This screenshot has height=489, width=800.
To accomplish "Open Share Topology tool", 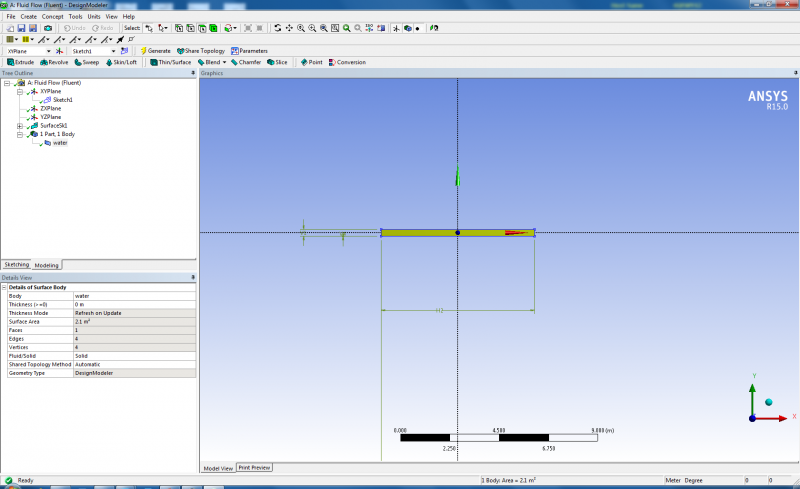I will (202, 50).
